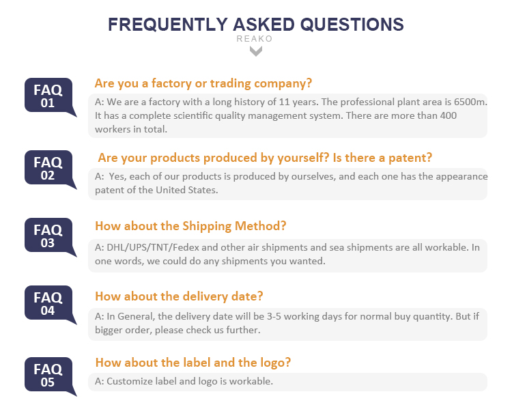Click the 3-5 working days answer box
This screenshot has height=420, width=512.
click(x=287, y=324)
